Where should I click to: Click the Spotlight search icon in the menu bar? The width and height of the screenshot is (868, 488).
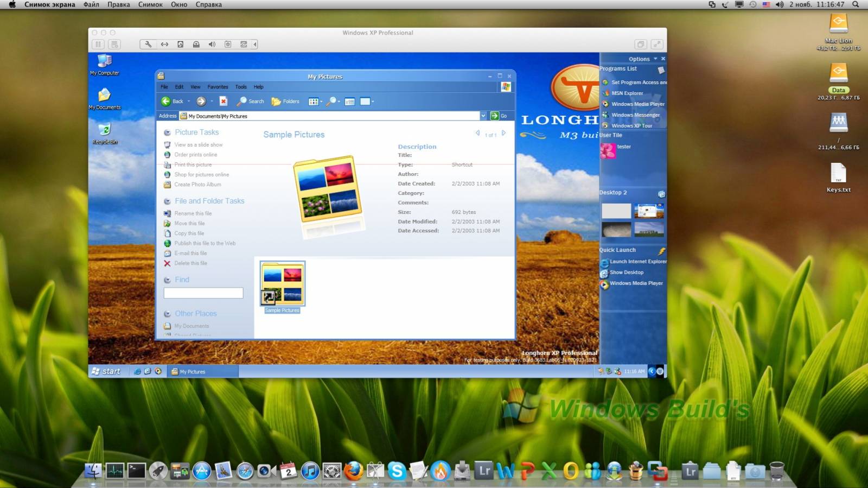[856, 4]
